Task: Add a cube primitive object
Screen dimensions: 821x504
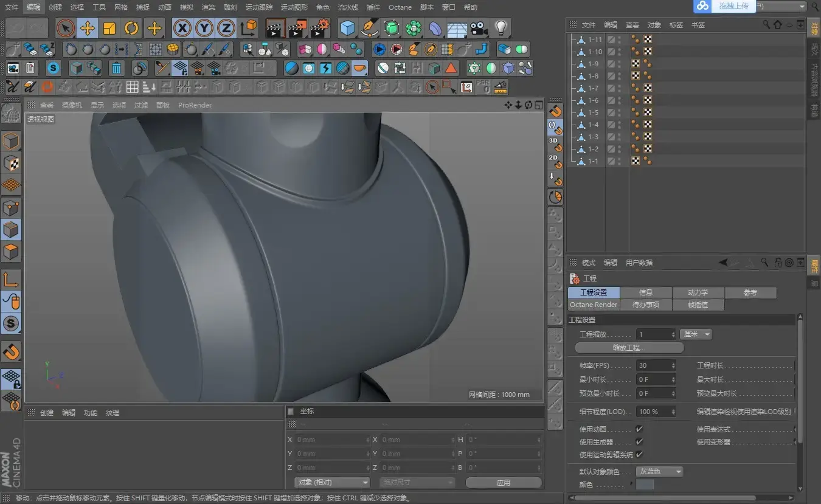Action: click(x=347, y=28)
